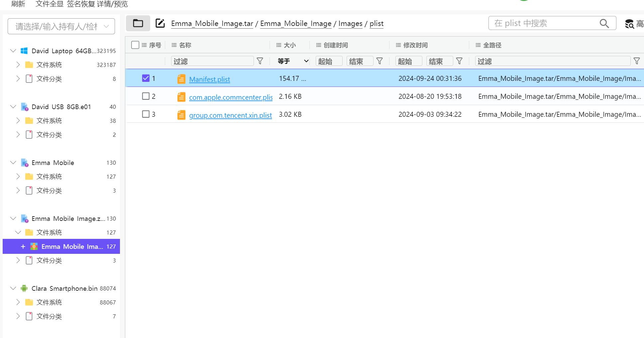Click the Images breadcrumb link
The image size is (644, 338).
(x=350, y=23)
